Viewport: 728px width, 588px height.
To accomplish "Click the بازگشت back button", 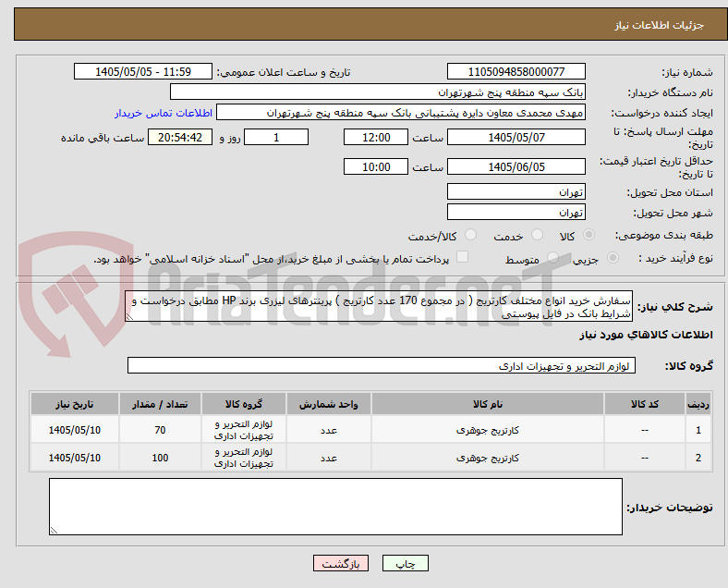I will coord(341,563).
